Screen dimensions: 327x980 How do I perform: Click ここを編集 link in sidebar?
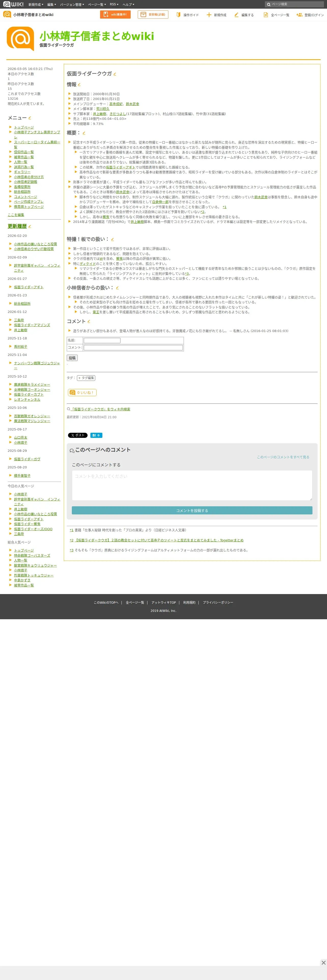point(16,215)
